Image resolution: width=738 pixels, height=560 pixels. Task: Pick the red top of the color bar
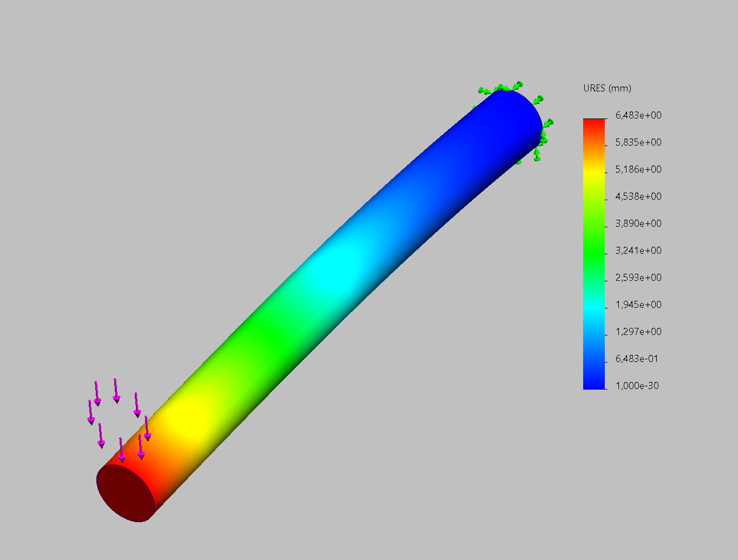tap(594, 123)
